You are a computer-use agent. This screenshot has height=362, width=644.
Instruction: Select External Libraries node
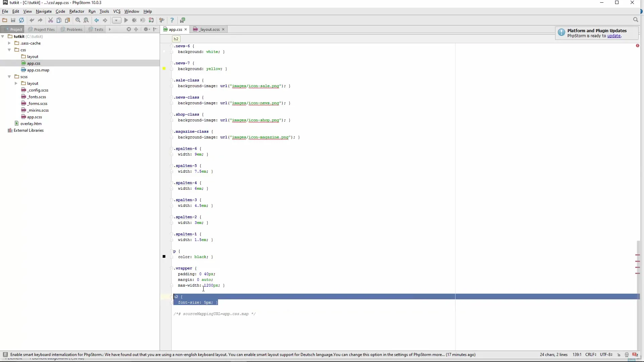pos(25,130)
